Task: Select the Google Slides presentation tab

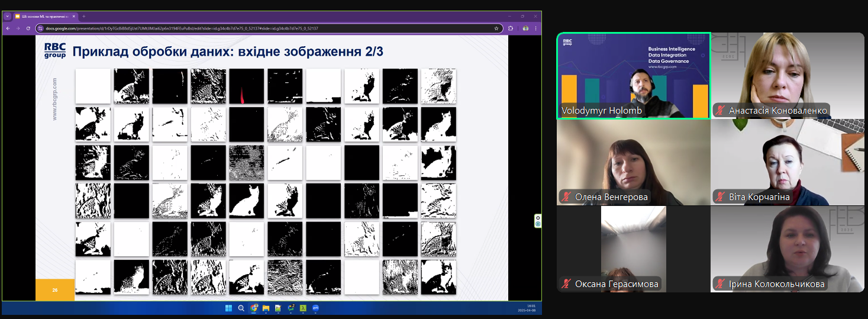Action: click(x=44, y=16)
